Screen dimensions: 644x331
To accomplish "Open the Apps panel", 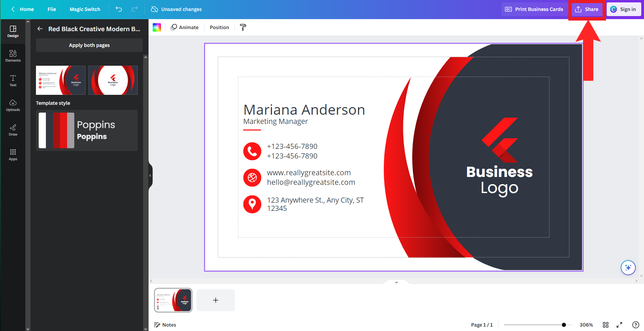I will point(13,154).
